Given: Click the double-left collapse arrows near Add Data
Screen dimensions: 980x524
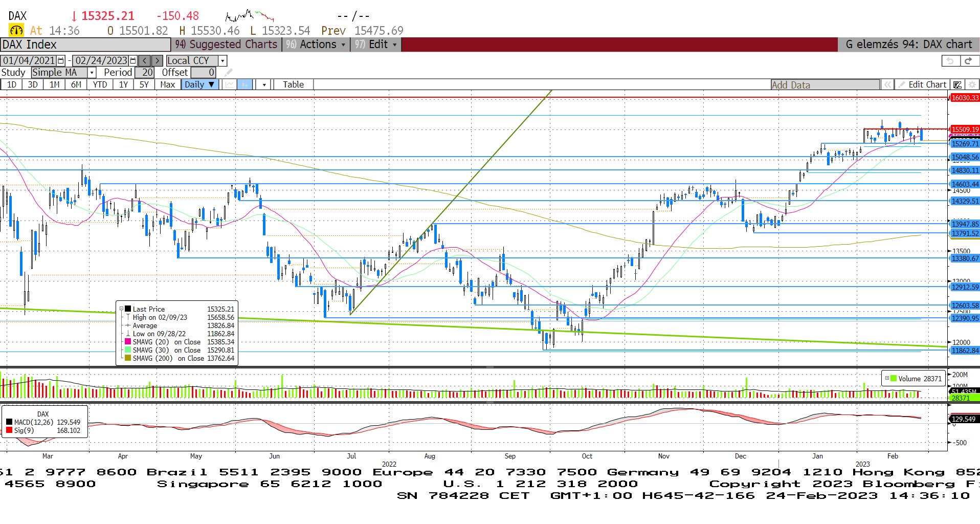Looking at the screenshot, I should [887, 85].
